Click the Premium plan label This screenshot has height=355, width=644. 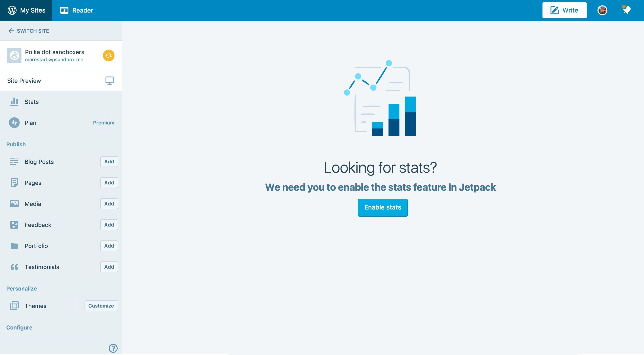(104, 123)
